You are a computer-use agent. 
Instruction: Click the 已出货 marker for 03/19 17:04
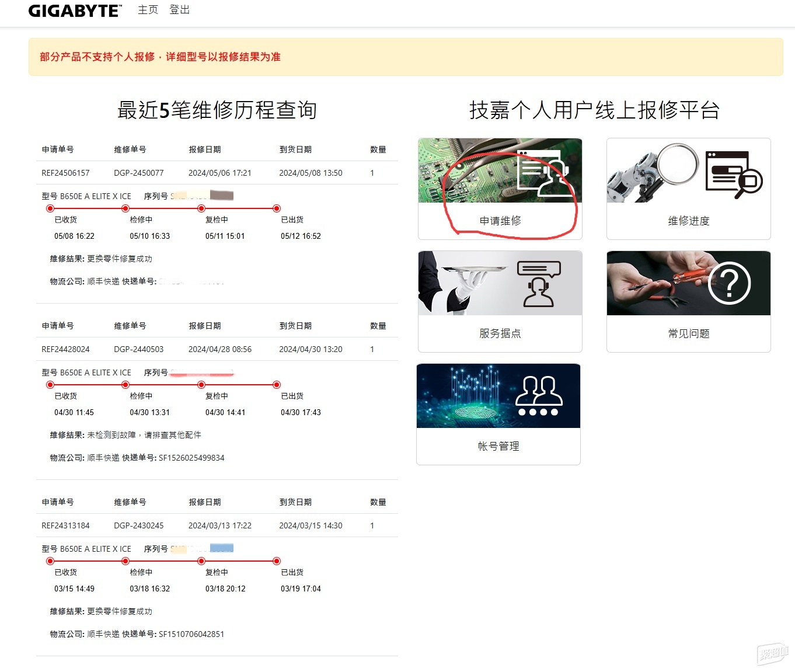point(277,561)
